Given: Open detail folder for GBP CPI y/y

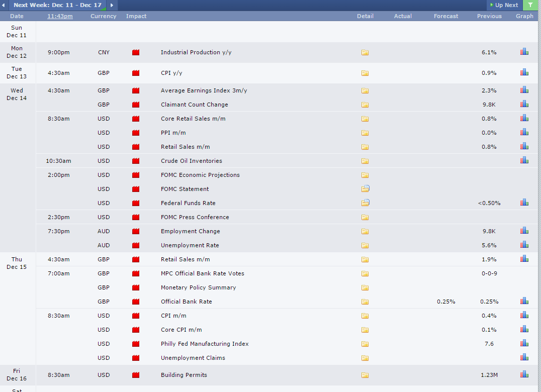Looking at the screenshot, I should 365,73.
